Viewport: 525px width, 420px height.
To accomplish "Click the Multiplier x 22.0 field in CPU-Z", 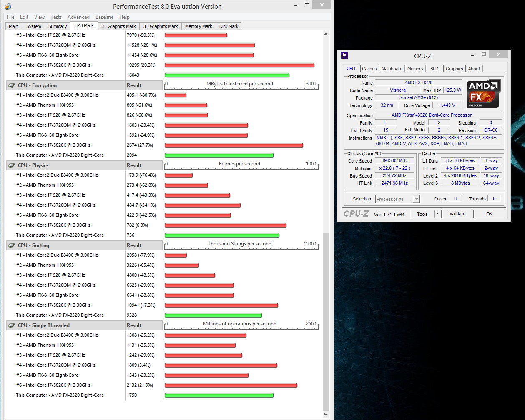I will (394, 168).
